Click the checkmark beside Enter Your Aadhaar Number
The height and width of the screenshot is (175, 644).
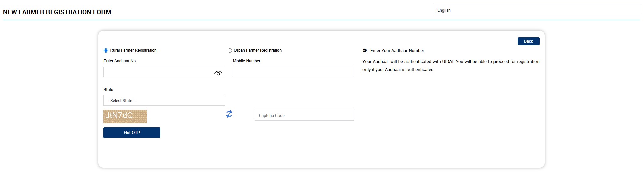click(364, 50)
